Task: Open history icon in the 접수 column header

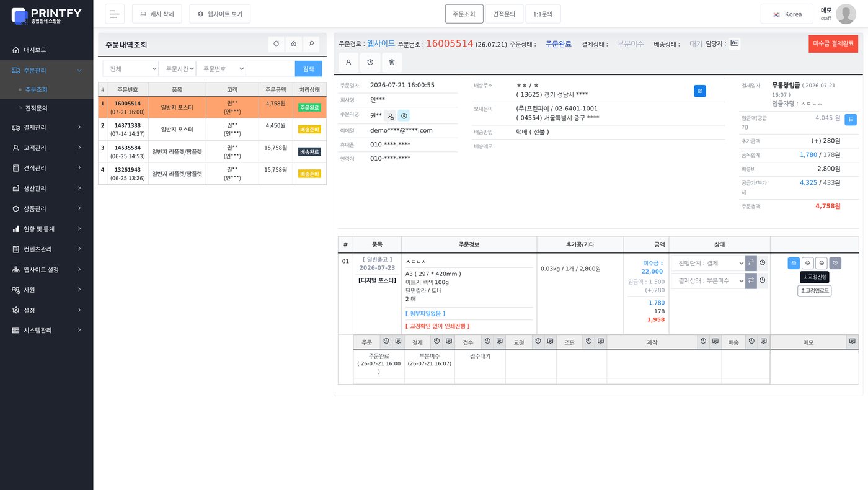Action: 487,342
